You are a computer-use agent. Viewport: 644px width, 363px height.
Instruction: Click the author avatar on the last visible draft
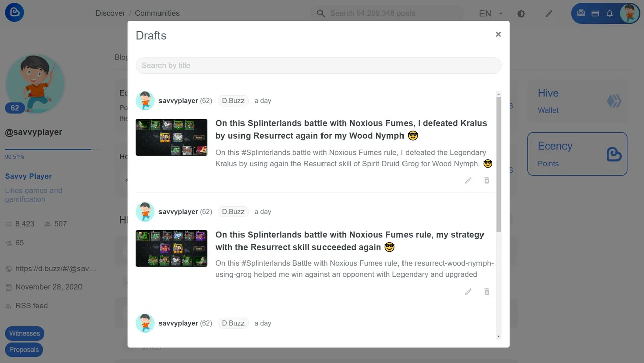click(145, 323)
